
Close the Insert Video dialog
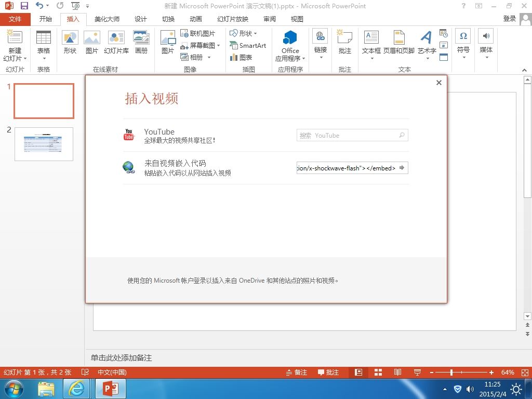click(438, 83)
